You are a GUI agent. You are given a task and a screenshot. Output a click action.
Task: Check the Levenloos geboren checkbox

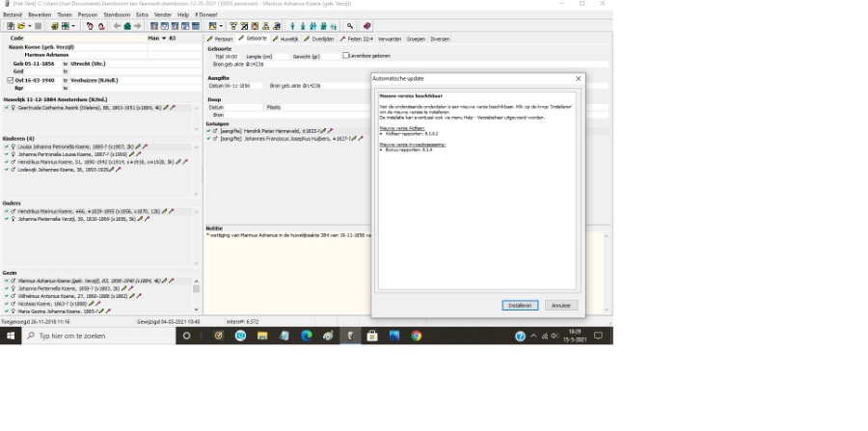[x=346, y=56]
